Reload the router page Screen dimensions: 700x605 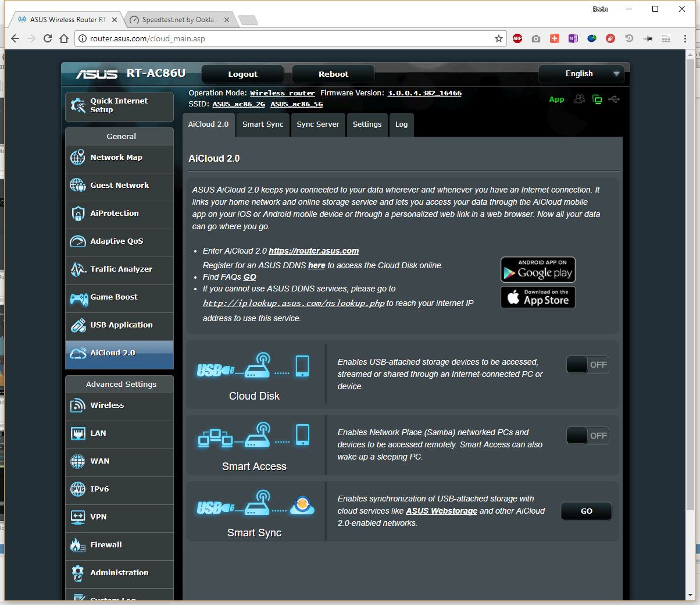(48, 38)
